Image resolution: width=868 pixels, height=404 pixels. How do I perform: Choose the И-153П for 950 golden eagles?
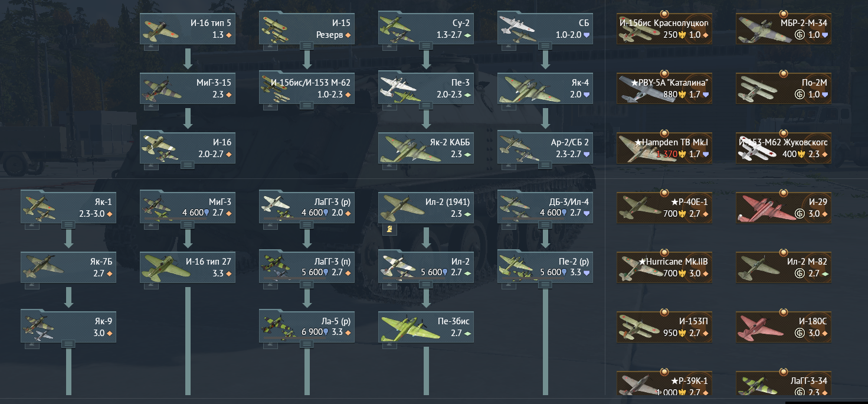coord(665,327)
